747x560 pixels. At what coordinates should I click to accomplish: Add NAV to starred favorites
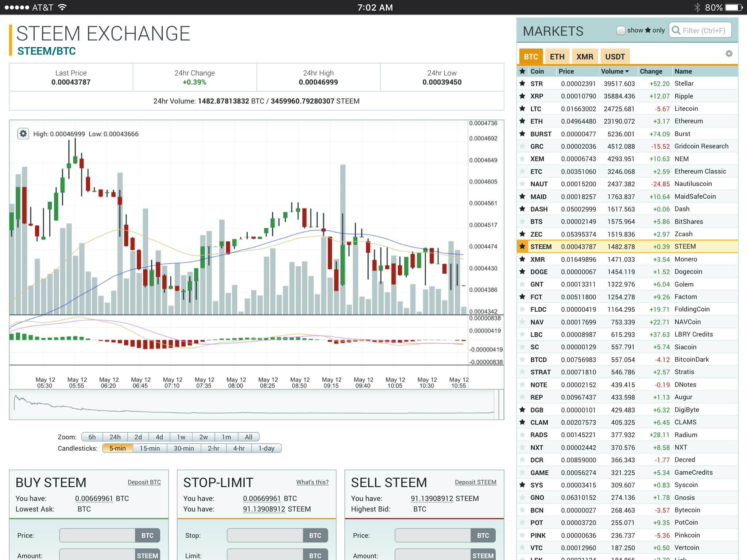[522, 322]
